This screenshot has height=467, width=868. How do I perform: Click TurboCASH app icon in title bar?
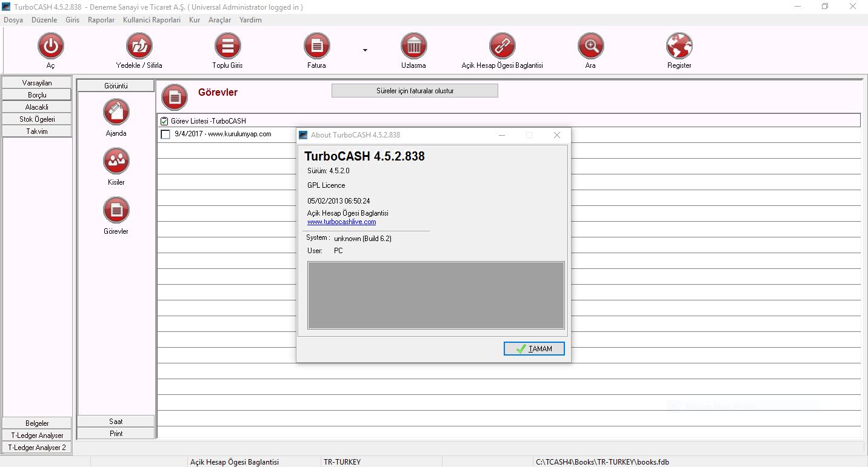click(7, 7)
